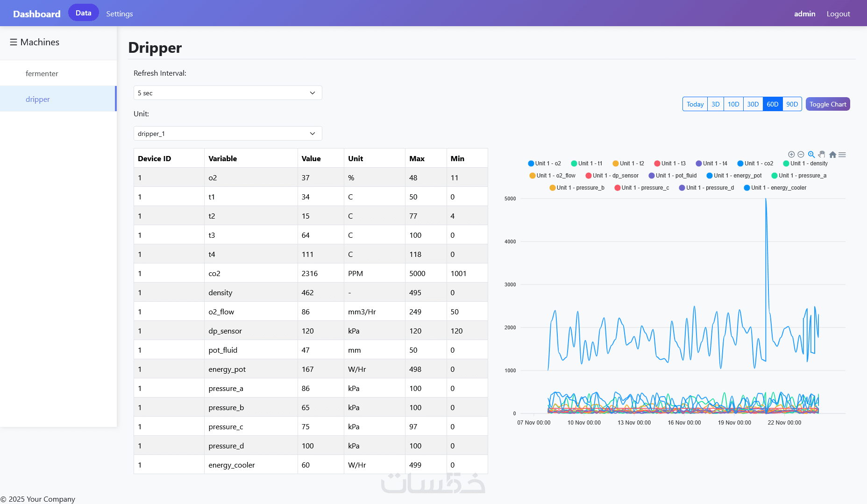Screen dimensions: 867x504
Task: Hide the Unit 1 - o2 series
Action: pyautogui.click(x=545, y=163)
